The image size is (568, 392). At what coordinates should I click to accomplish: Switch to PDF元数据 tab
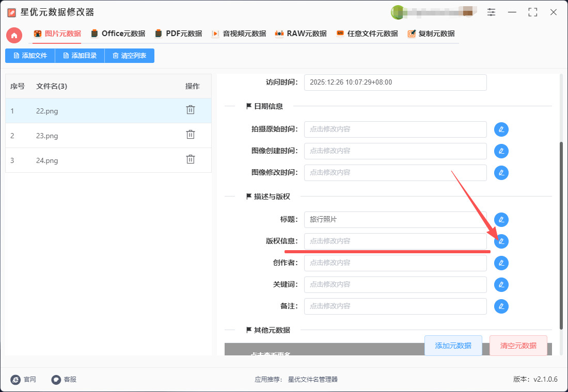pos(178,34)
